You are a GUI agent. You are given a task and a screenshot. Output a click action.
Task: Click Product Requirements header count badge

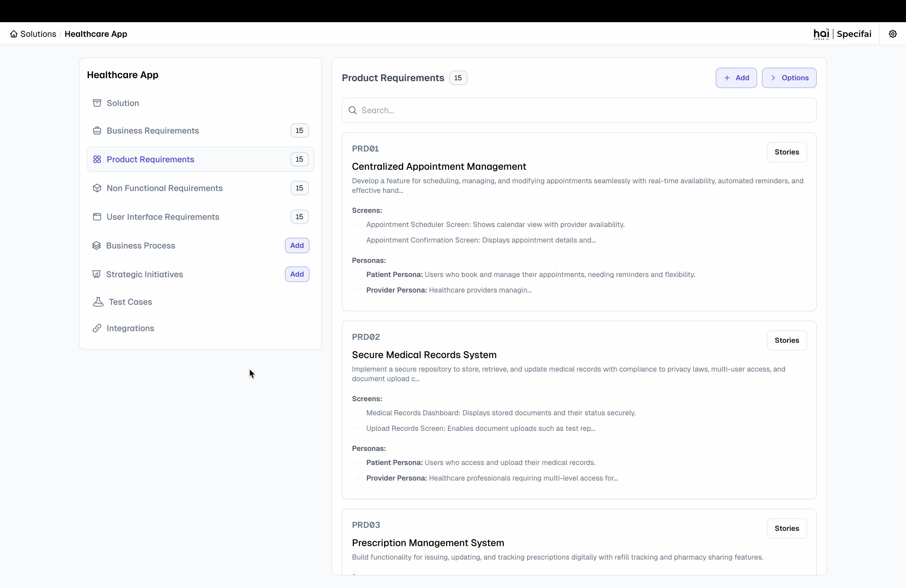pos(458,78)
